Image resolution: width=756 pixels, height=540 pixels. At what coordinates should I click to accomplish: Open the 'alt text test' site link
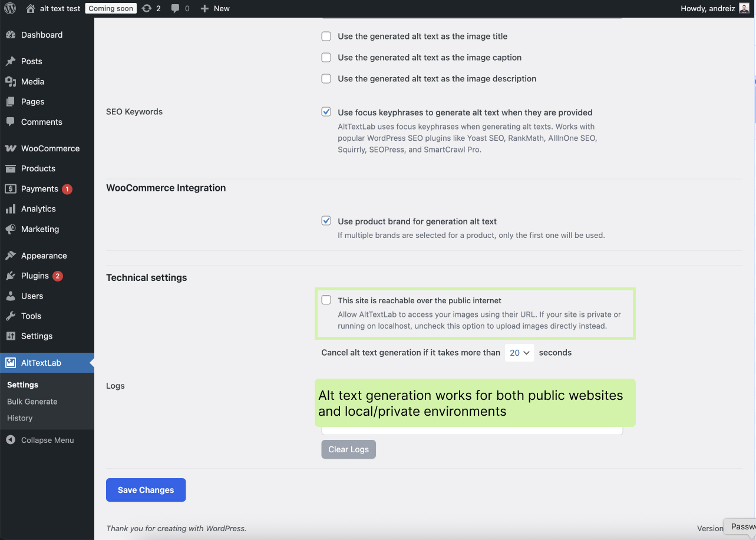[60, 8]
